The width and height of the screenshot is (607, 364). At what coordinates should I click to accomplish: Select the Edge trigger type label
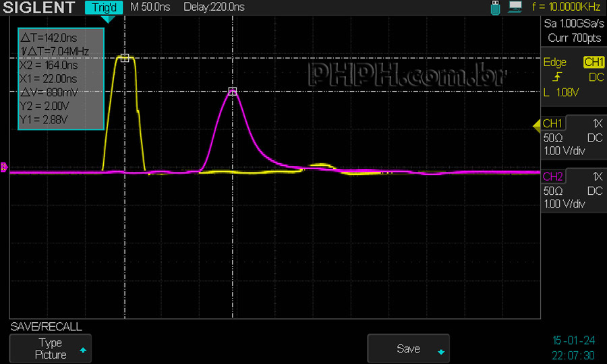(x=555, y=62)
